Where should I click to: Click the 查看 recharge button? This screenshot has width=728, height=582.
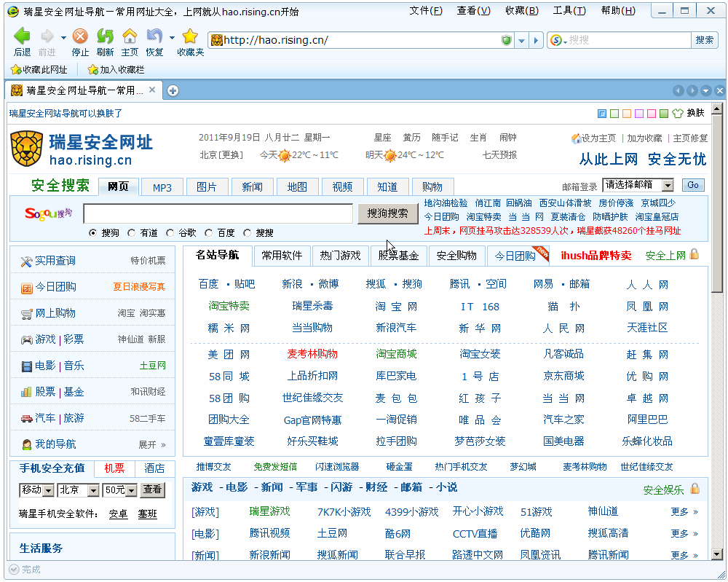[x=152, y=489]
